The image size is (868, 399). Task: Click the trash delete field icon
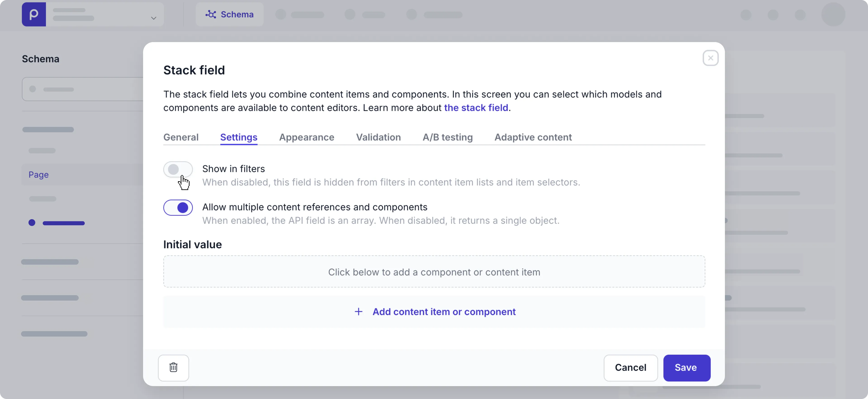173,368
